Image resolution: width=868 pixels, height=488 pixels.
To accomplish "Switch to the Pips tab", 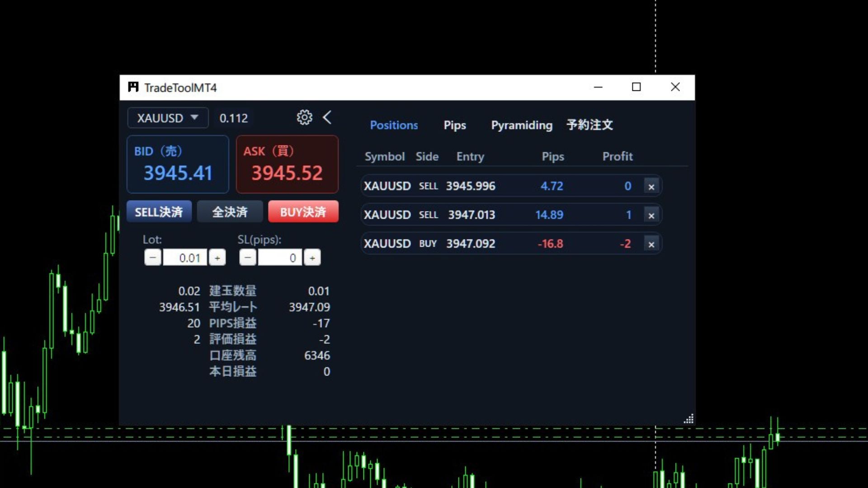I will click(x=454, y=125).
